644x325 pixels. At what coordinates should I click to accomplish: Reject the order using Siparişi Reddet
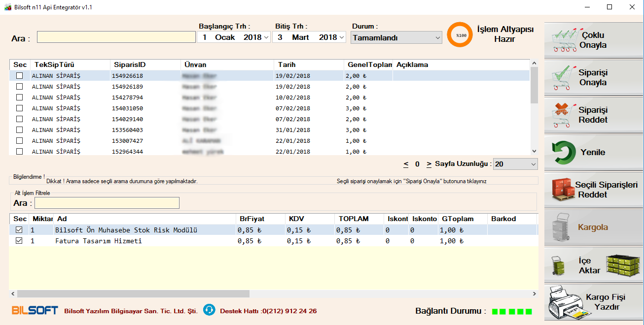click(594, 115)
